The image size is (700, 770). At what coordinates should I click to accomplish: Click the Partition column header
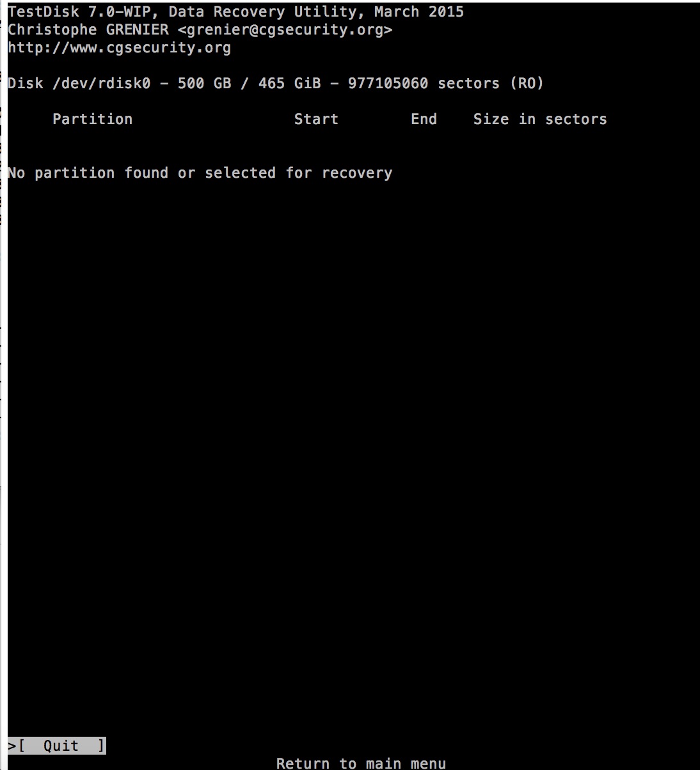coord(92,119)
